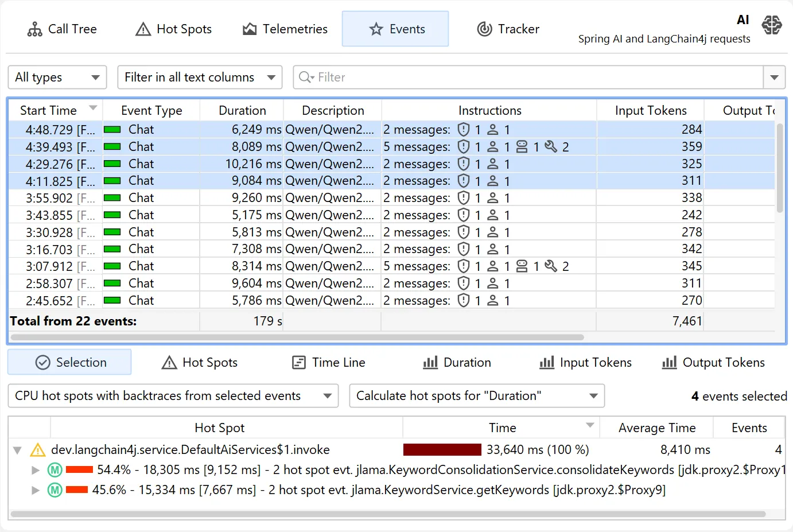Show the Output Tokens chart tab

click(x=713, y=363)
